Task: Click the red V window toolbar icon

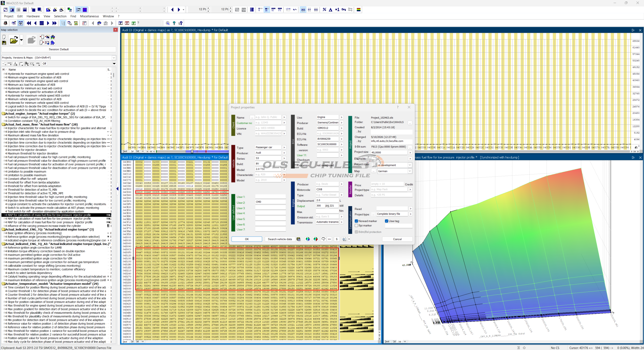Action: [x=127, y=23]
